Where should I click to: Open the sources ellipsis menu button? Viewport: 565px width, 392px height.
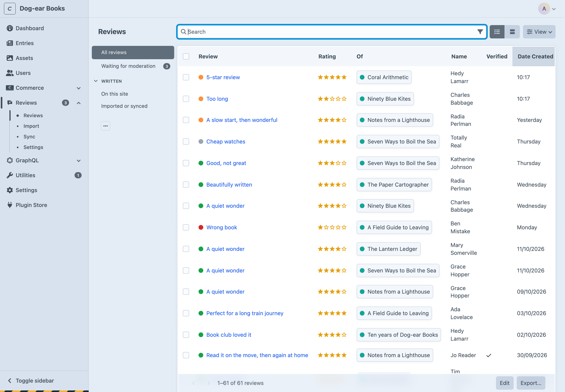point(106,126)
